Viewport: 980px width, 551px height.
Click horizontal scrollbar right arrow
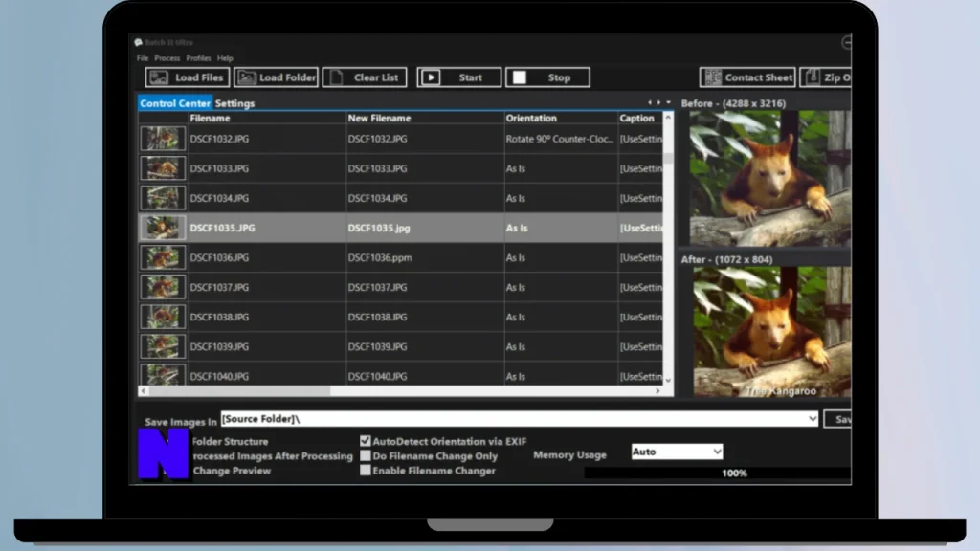(x=657, y=391)
